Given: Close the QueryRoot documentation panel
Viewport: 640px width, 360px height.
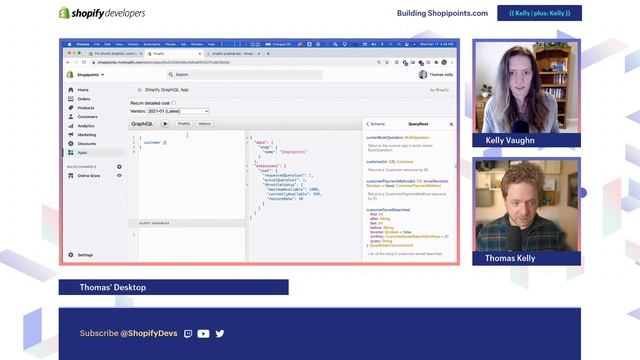Looking at the screenshot, I should click(451, 124).
